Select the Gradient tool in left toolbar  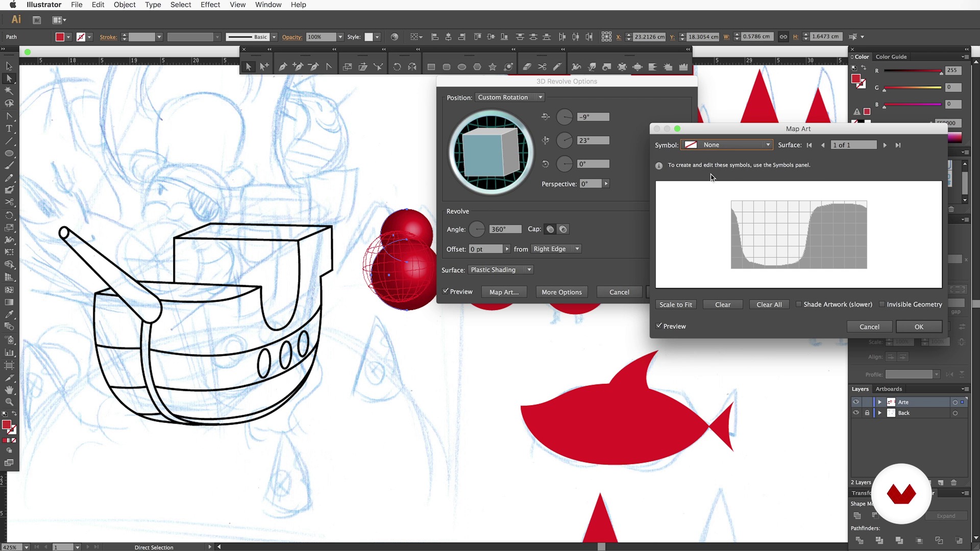pyautogui.click(x=9, y=302)
